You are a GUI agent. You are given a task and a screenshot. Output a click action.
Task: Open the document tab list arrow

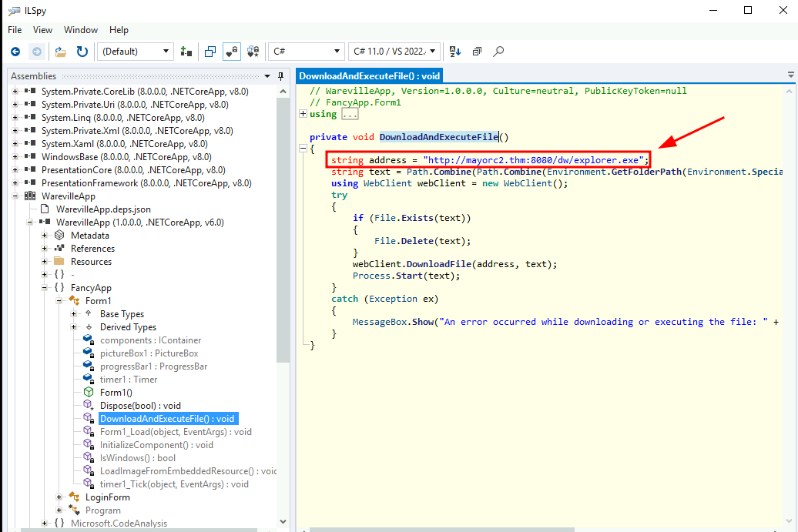click(x=791, y=75)
